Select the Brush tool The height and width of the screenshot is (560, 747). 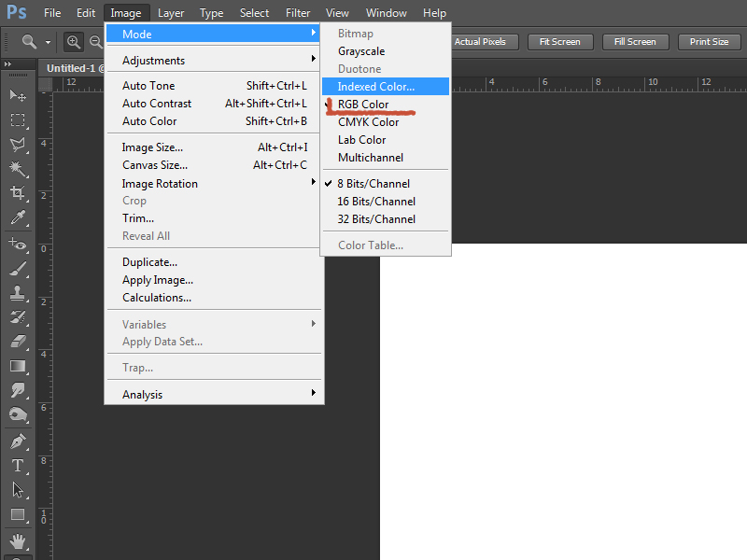(18, 269)
